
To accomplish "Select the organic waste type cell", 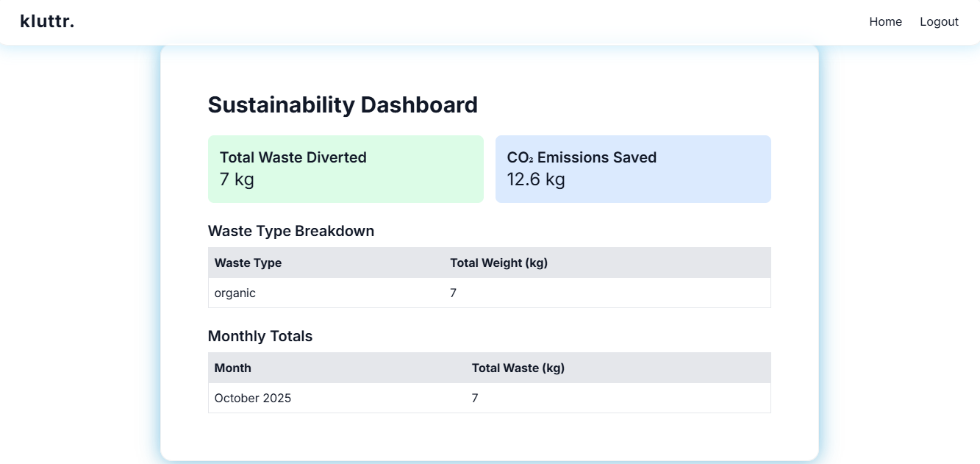I will [235, 293].
